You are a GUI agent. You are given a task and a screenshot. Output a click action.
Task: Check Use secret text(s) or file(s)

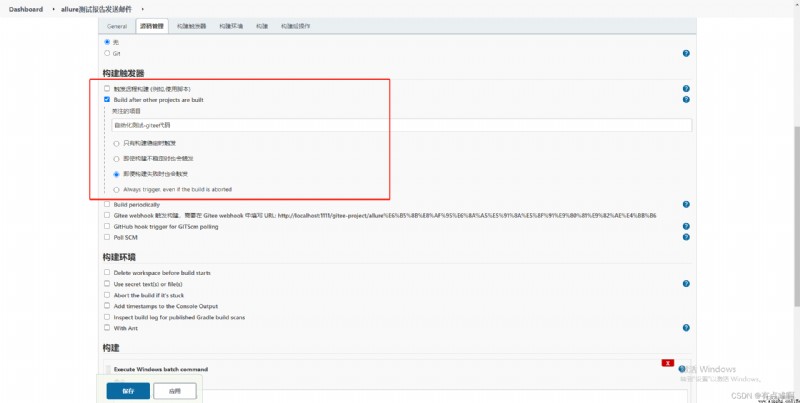tap(107, 284)
